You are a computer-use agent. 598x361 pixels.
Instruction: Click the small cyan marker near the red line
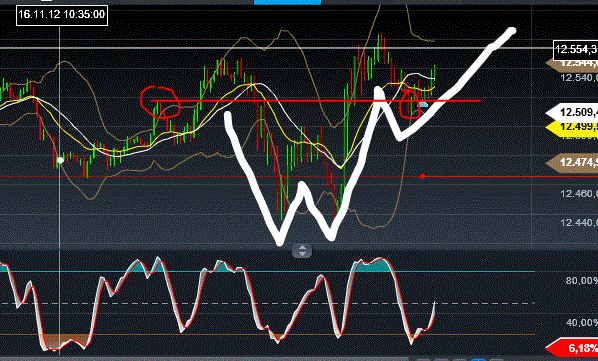click(x=423, y=104)
